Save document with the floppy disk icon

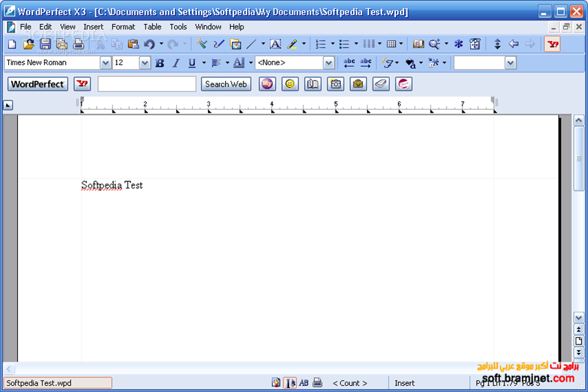pos(45,44)
